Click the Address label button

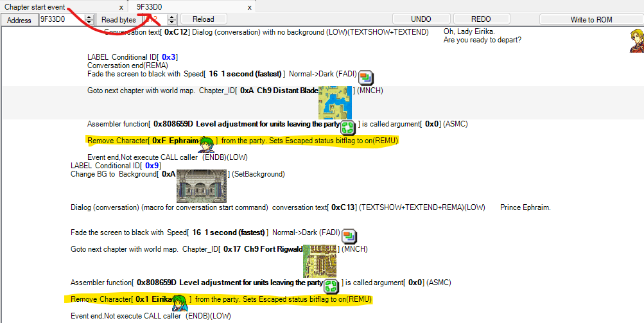click(x=19, y=20)
